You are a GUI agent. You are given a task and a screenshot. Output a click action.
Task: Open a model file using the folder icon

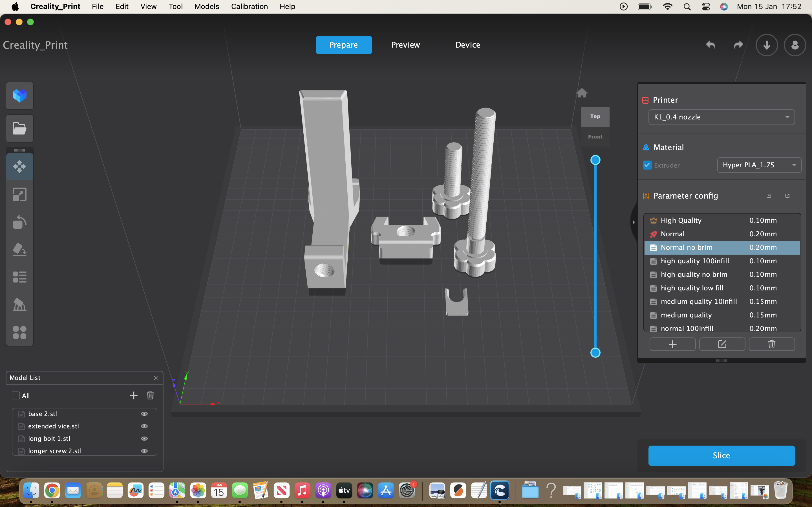point(19,128)
